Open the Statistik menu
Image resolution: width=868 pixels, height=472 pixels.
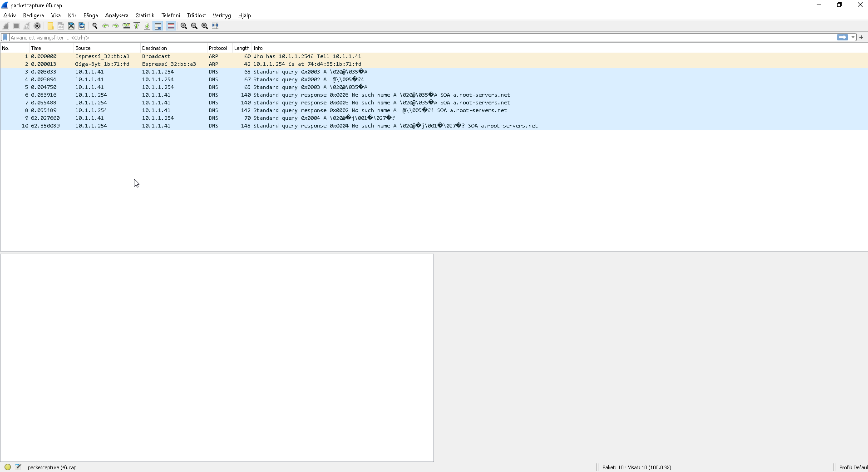pyautogui.click(x=144, y=15)
